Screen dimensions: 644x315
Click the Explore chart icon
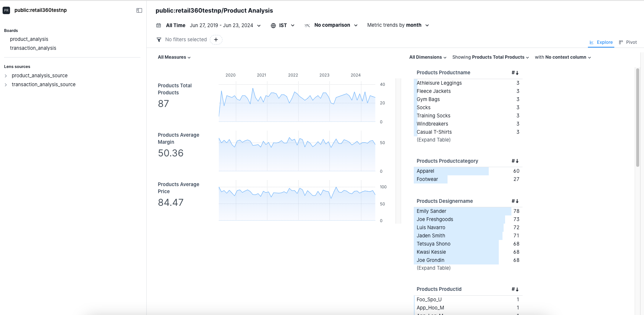point(592,42)
